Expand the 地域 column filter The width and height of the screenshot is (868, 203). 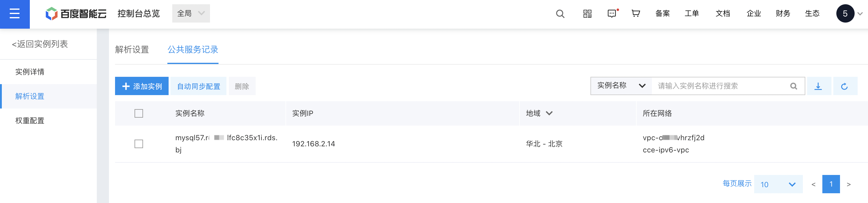pos(549,113)
